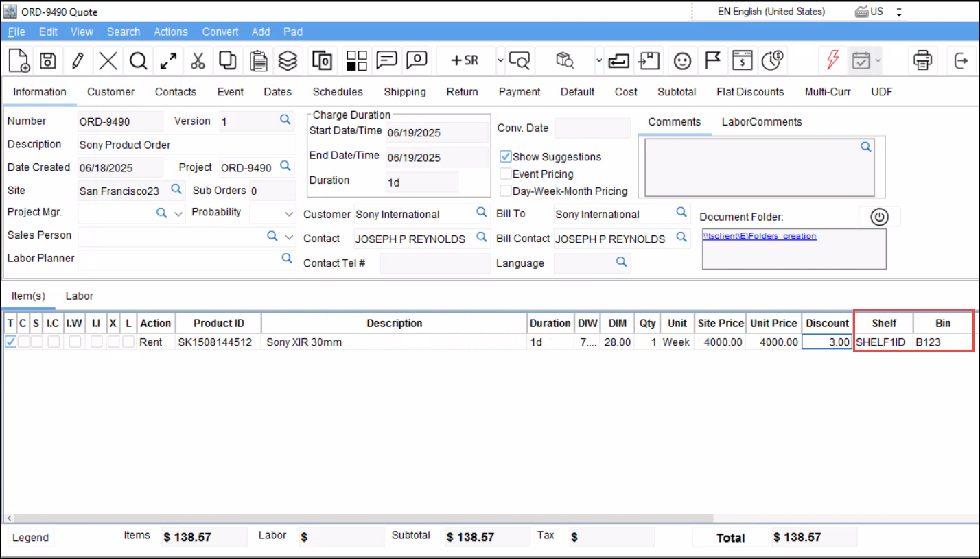
Task: Click the printer icon in toolbar
Action: coord(922,61)
